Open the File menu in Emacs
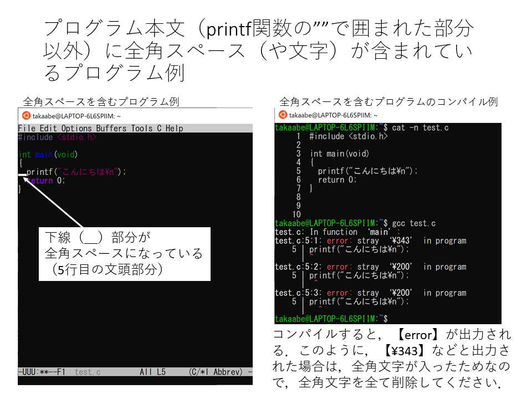Viewport: 532px width, 399px height. 26,129
